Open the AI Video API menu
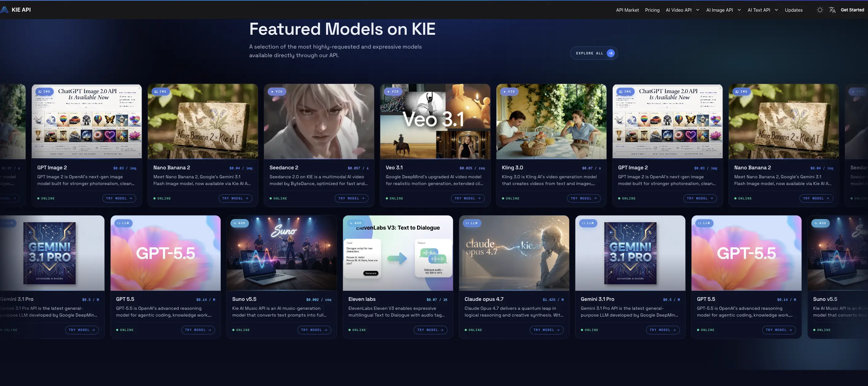The width and height of the screenshot is (868, 386). pyautogui.click(x=678, y=10)
